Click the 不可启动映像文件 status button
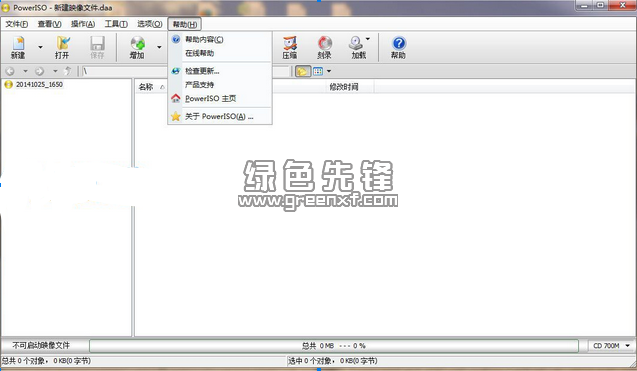 41,345
